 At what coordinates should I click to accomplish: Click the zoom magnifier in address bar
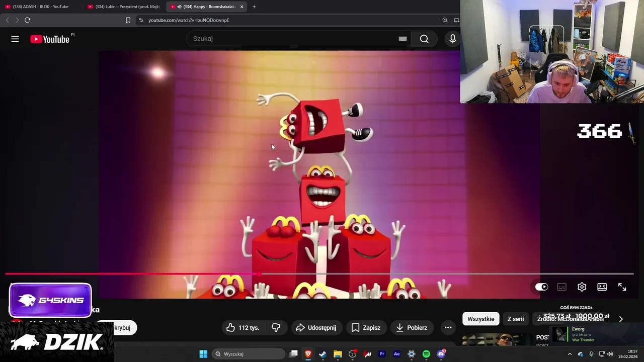click(445, 20)
